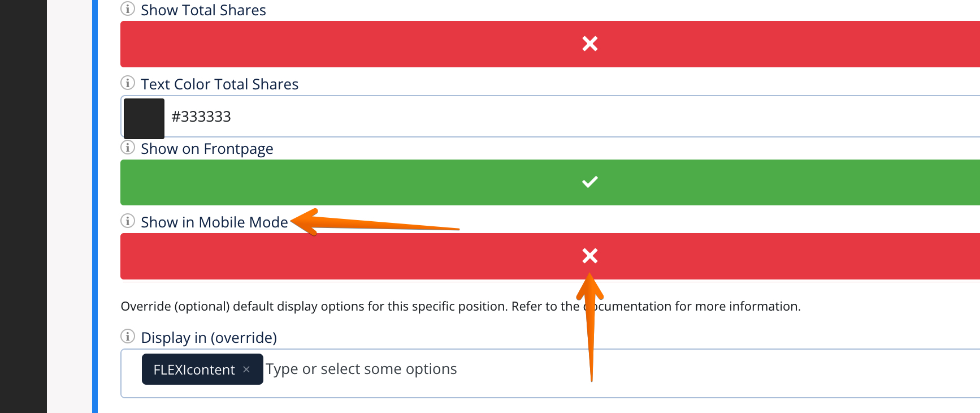Click the 'Text Color Total Shares' label
980x413 pixels.
coord(219,84)
